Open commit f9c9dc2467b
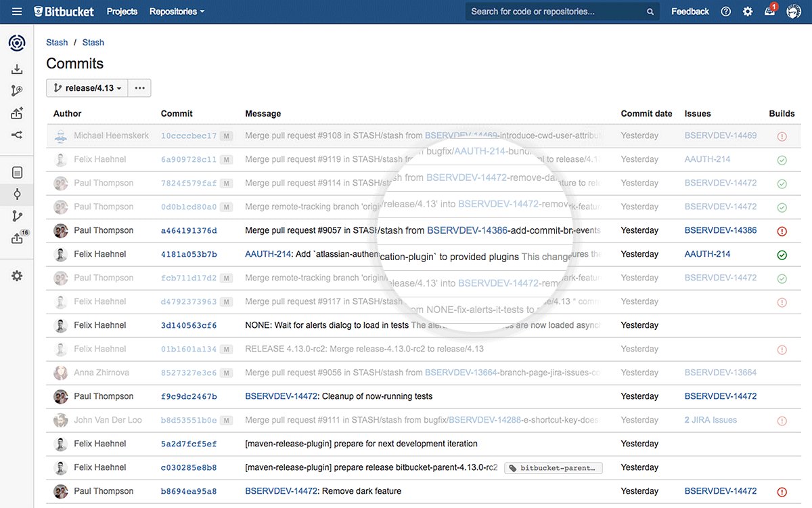This screenshot has height=508, width=812. [x=189, y=396]
